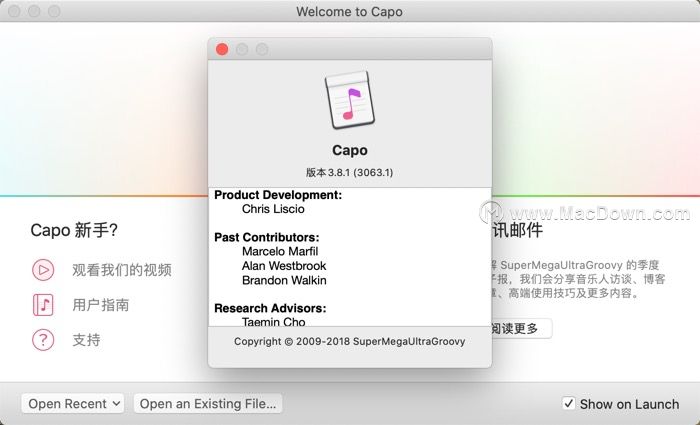Click the Past Contributors heading

coord(267,237)
